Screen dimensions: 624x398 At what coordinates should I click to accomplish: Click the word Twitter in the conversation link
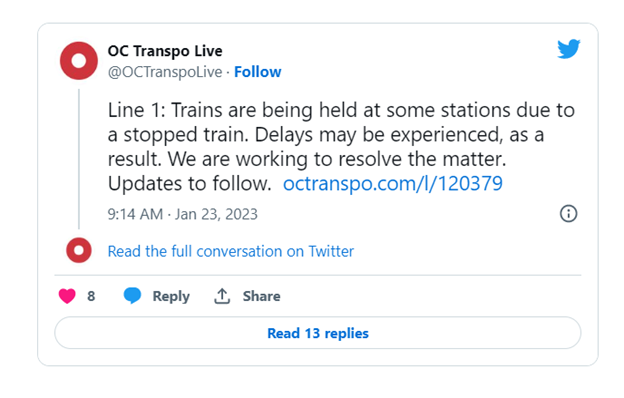(x=331, y=252)
